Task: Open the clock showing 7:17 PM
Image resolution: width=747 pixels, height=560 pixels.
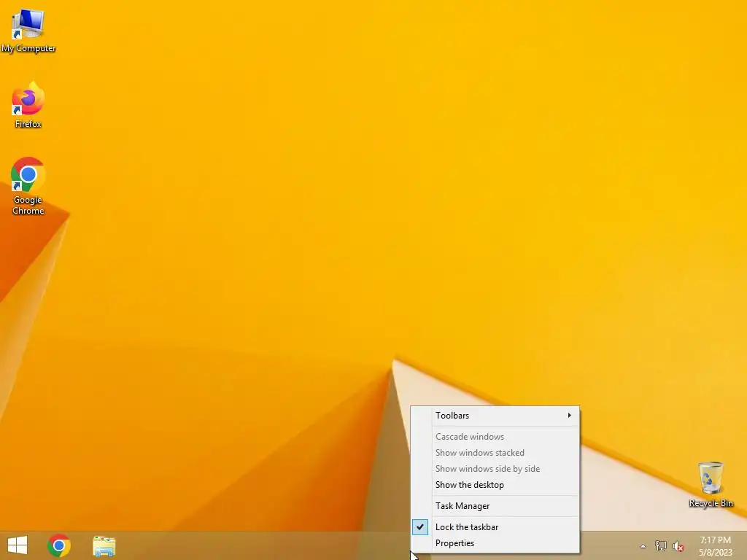Action: [x=715, y=546]
